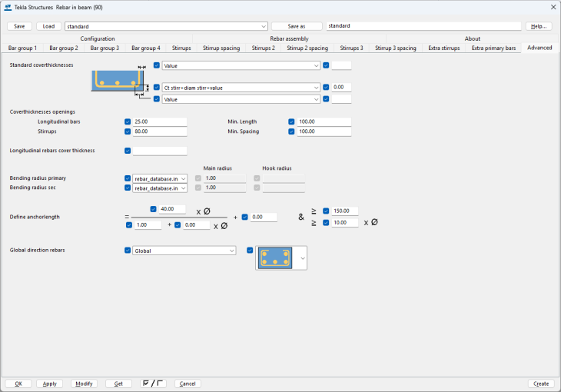The width and height of the screenshot is (561, 392).
Task: Click Longitudinal rebars cover thickness empty field
Action: coord(160,151)
